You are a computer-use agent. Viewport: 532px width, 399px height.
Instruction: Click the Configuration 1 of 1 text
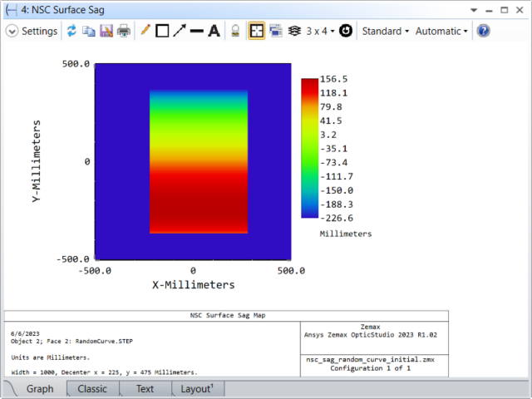[x=370, y=368]
